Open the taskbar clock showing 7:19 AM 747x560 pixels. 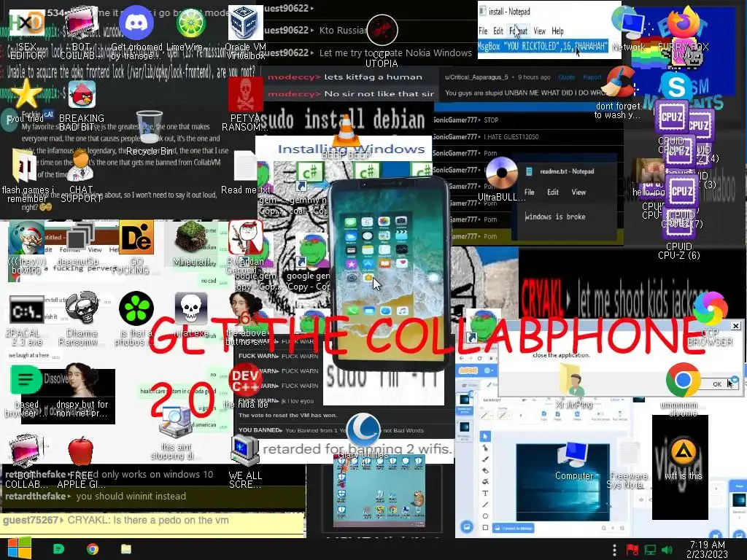coord(708,549)
